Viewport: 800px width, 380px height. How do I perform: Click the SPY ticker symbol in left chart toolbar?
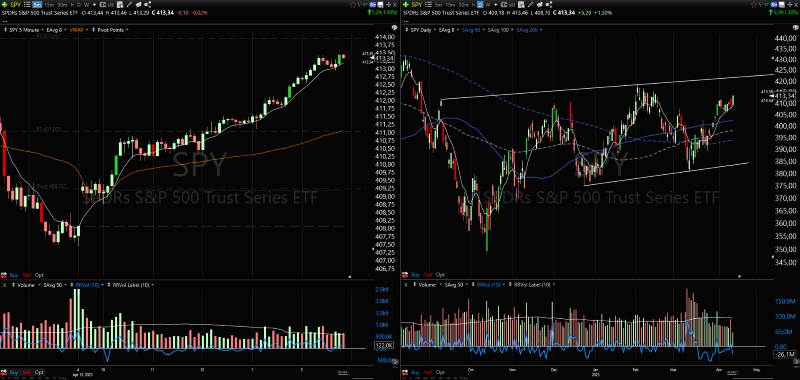[x=15, y=5]
